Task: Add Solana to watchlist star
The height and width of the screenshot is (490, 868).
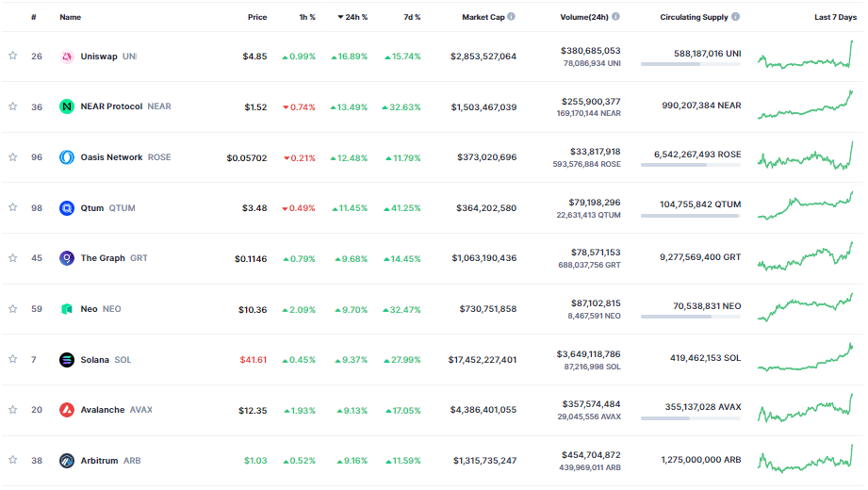Action: tap(13, 359)
